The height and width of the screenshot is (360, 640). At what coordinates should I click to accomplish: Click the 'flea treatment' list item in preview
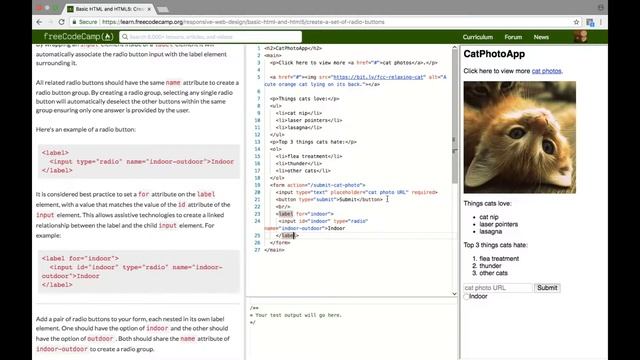[x=499, y=259]
